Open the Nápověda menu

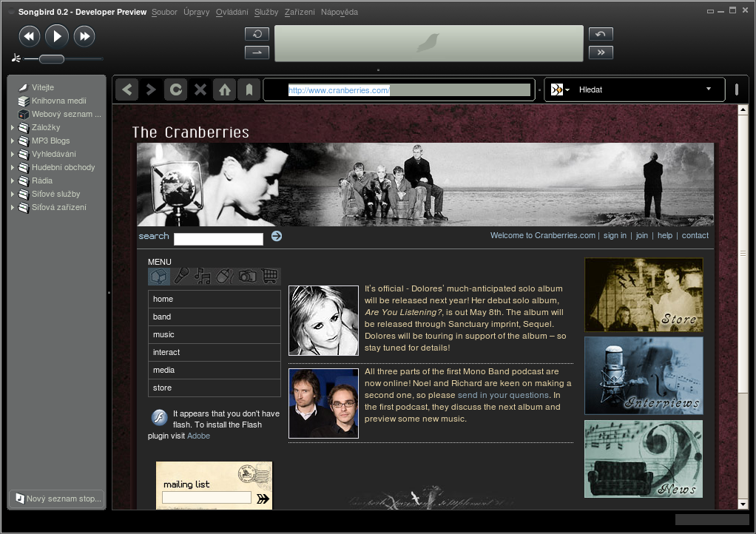pos(340,12)
